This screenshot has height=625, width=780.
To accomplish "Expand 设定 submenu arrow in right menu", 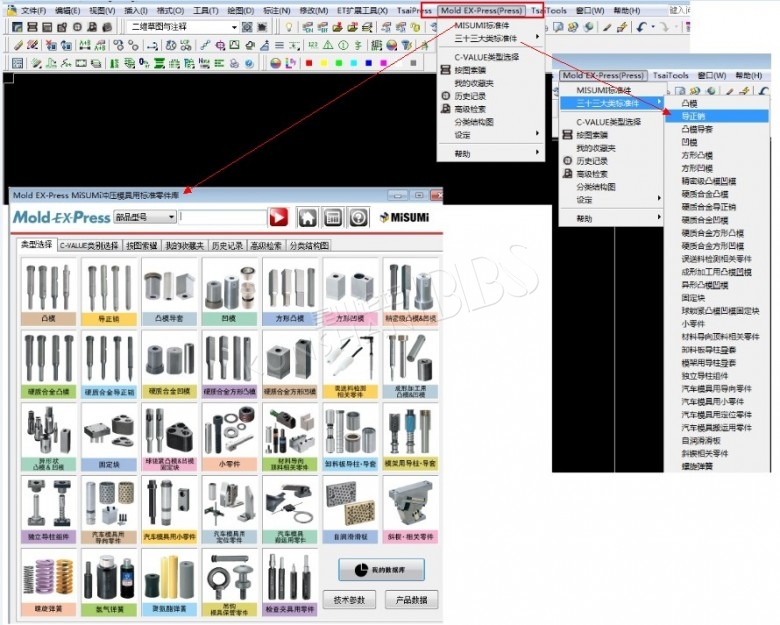I will click(x=659, y=198).
